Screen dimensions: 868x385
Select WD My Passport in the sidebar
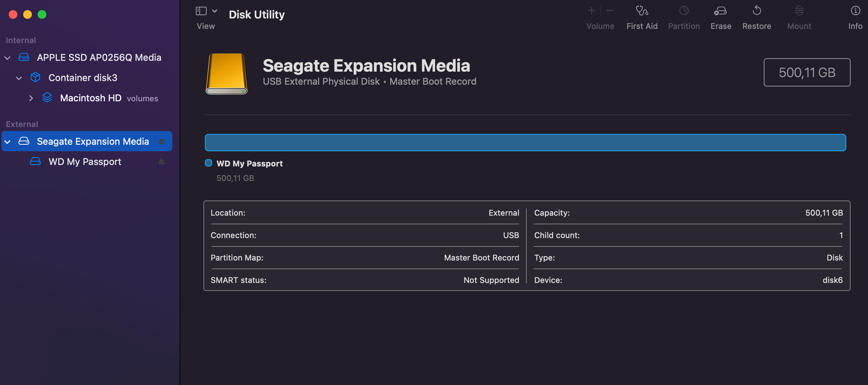(85, 162)
